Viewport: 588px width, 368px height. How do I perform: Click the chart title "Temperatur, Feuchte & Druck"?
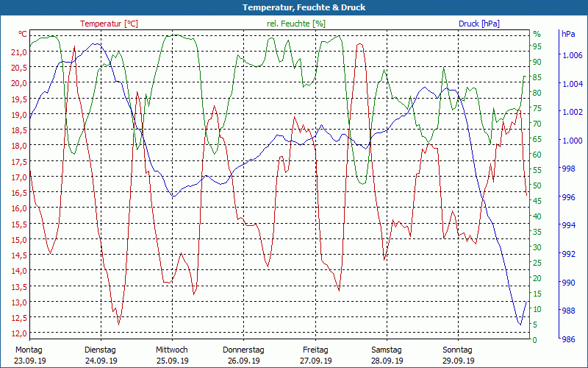(x=293, y=7)
